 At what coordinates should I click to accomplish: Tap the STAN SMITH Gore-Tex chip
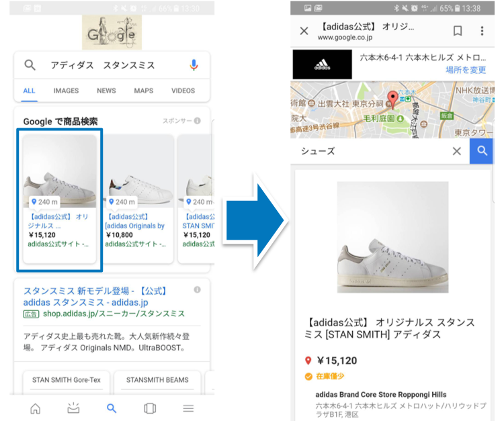coord(67,380)
